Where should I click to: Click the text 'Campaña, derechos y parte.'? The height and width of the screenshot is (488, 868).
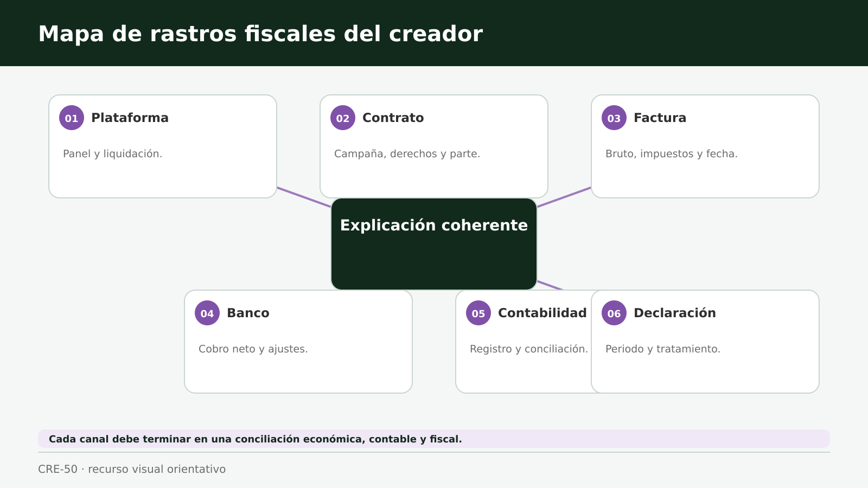(407, 153)
